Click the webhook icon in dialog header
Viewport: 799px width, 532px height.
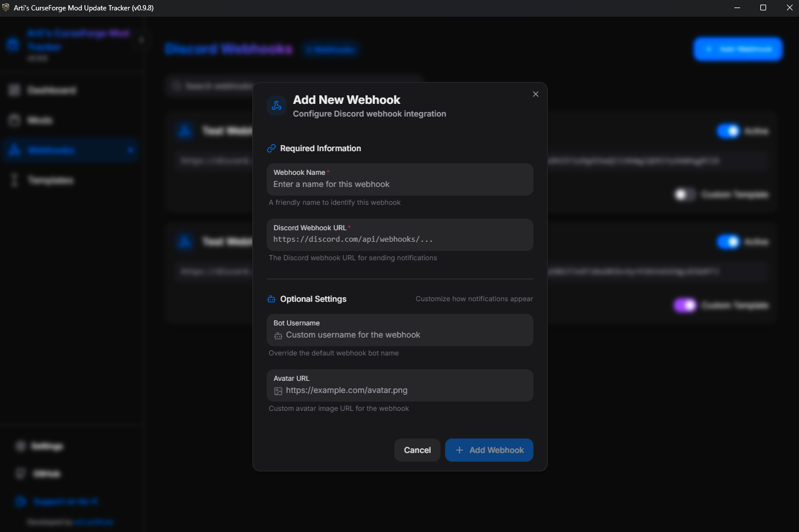pyautogui.click(x=277, y=106)
